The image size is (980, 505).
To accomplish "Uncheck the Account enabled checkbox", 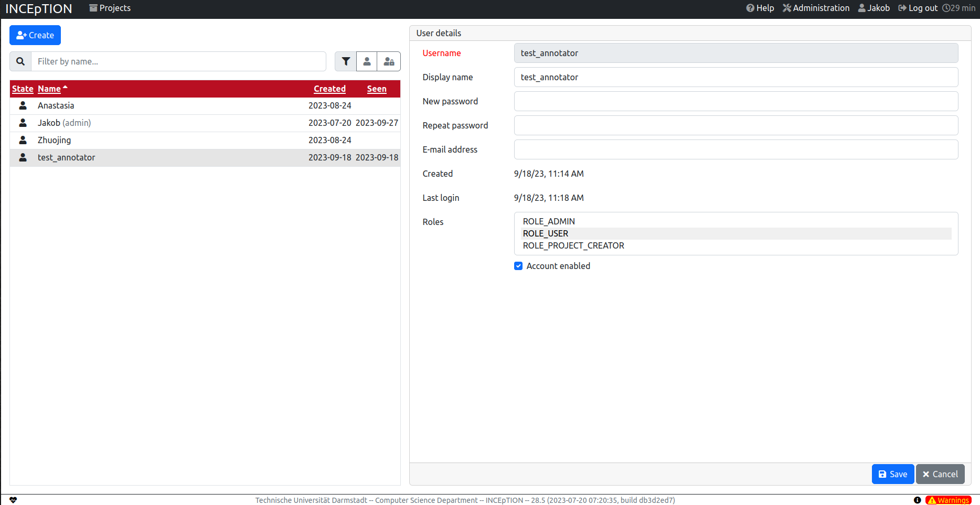I will click(x=518, y=266).
